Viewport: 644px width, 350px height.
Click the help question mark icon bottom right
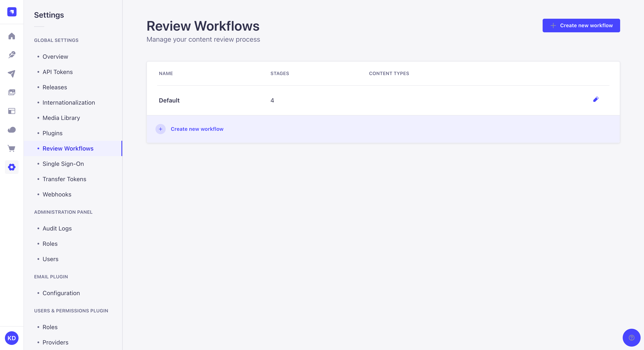pyautogui.click(x=631, y=337)
